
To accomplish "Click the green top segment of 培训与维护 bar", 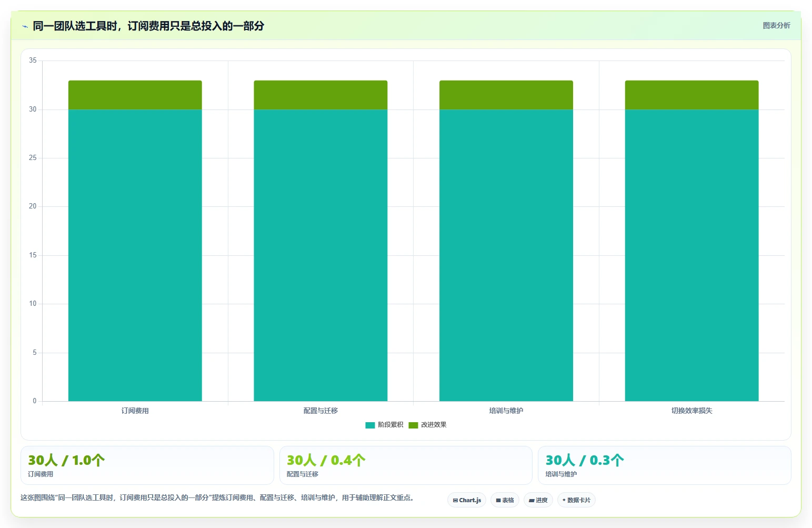I will [x=506, y=95].
